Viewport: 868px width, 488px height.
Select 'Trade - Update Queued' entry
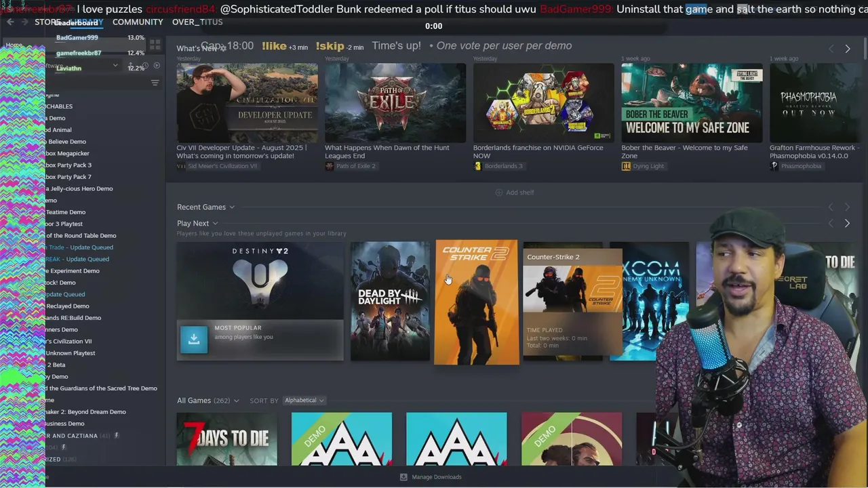coord(80,247)
